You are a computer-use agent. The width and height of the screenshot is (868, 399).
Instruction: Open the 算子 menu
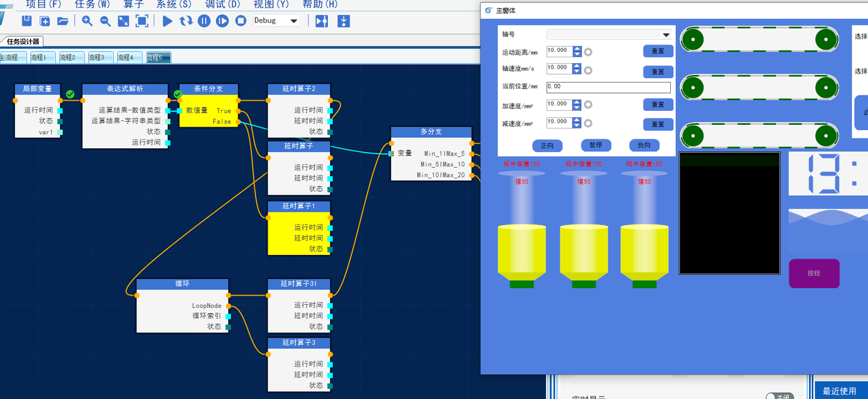(134, 4)
